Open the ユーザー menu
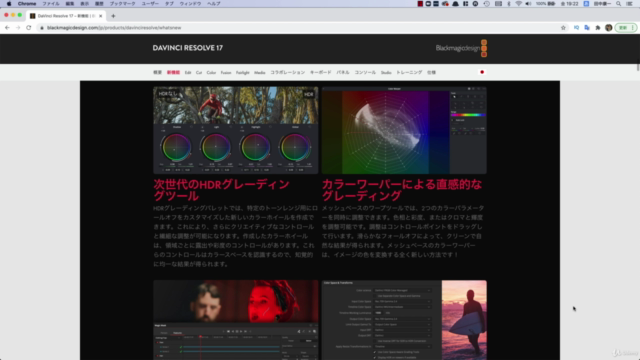Image resolution: width=640 pixels, height=360 pixels. click(150, 4)
